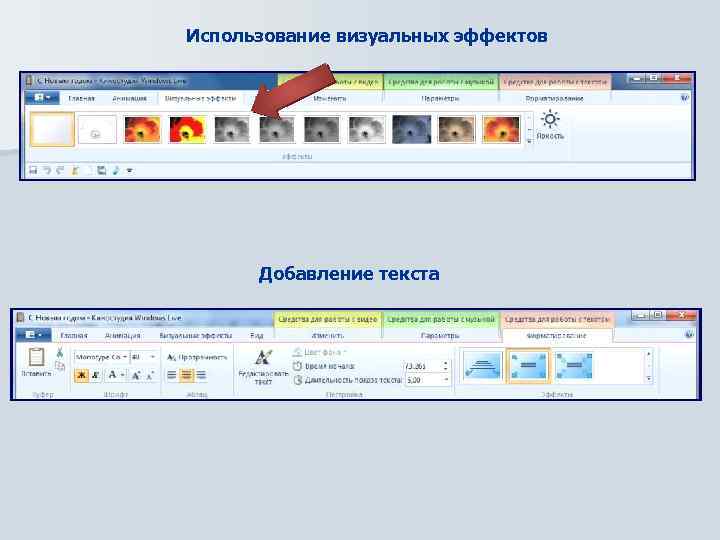
Task: Select the text effect thumbnail right of the highlighted one
Action: click(574, 366)
